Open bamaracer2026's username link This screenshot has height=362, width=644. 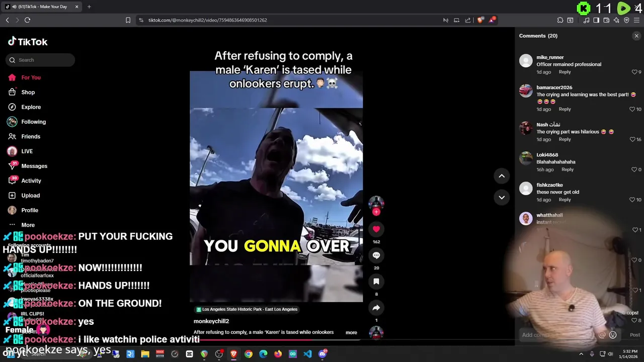pos(554,87)
